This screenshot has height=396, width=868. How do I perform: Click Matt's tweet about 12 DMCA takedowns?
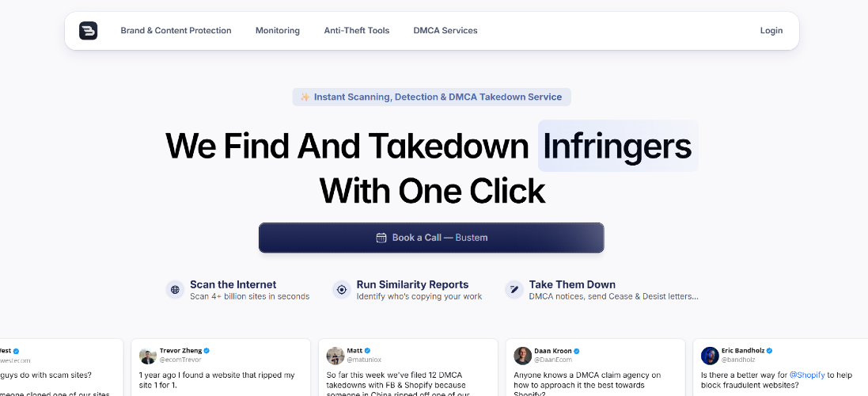(x=396, y=384)
